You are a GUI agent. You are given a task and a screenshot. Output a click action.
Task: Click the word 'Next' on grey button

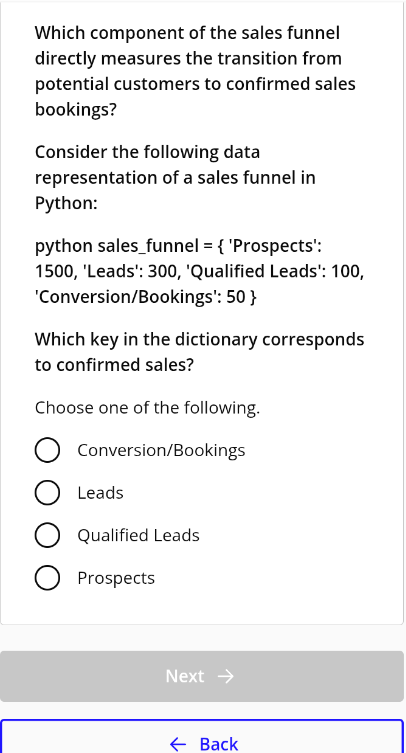[x=185, y=676]
